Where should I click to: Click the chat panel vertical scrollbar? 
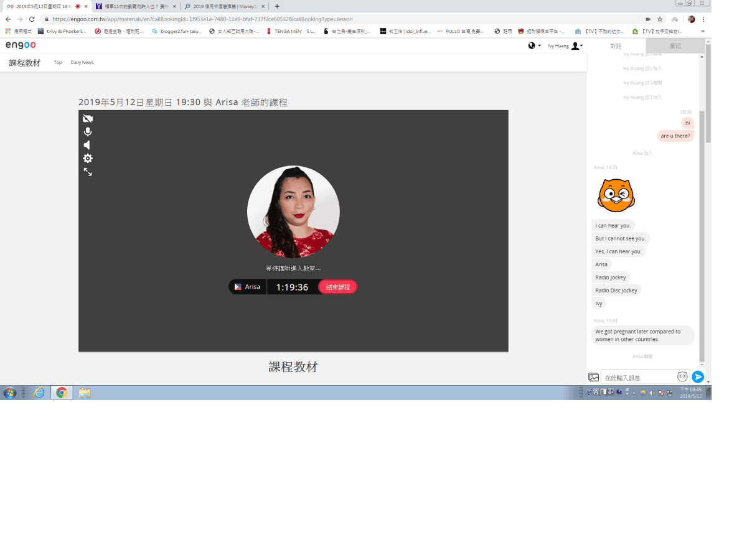point(702,236)
